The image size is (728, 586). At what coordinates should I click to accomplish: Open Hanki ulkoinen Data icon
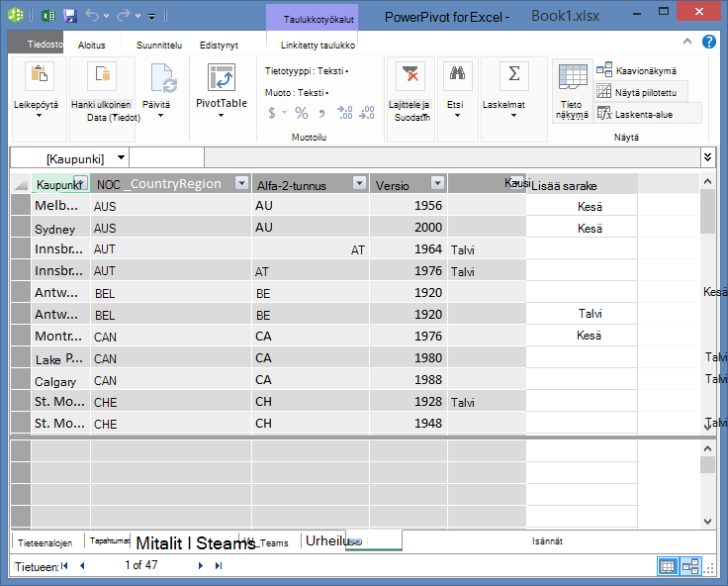(102, 76)
